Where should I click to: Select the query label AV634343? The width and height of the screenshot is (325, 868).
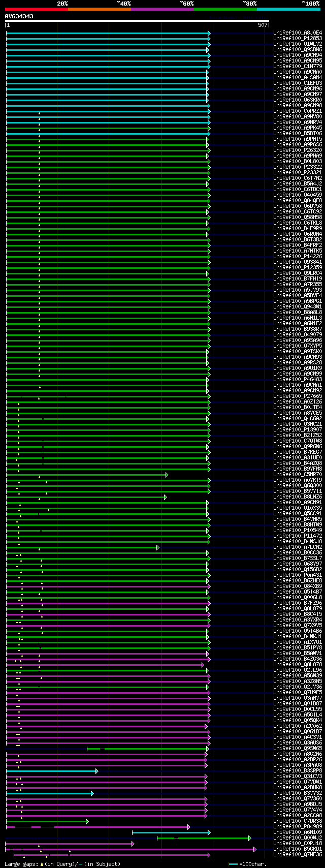[x=19, y=16]
